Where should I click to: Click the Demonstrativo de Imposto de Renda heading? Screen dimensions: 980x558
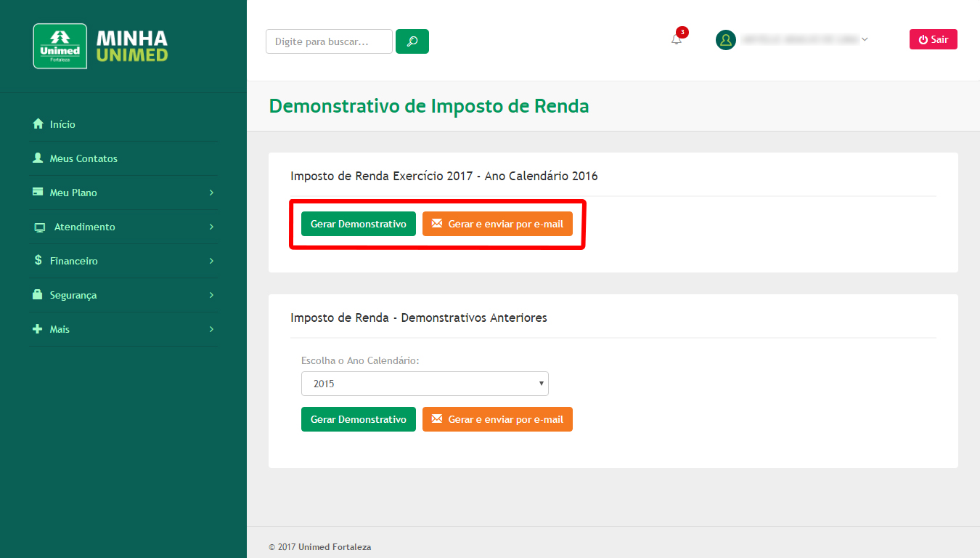429,106
